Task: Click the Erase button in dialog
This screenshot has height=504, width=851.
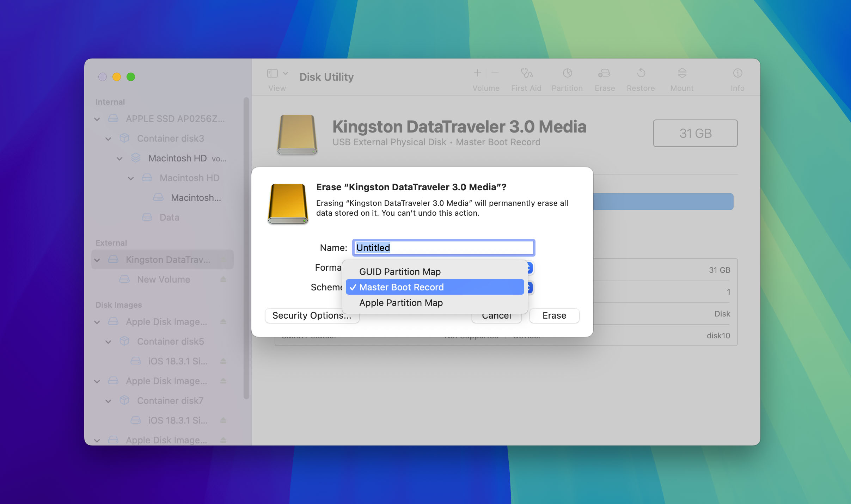Action: pyautogui.click(x=554, y=315)
